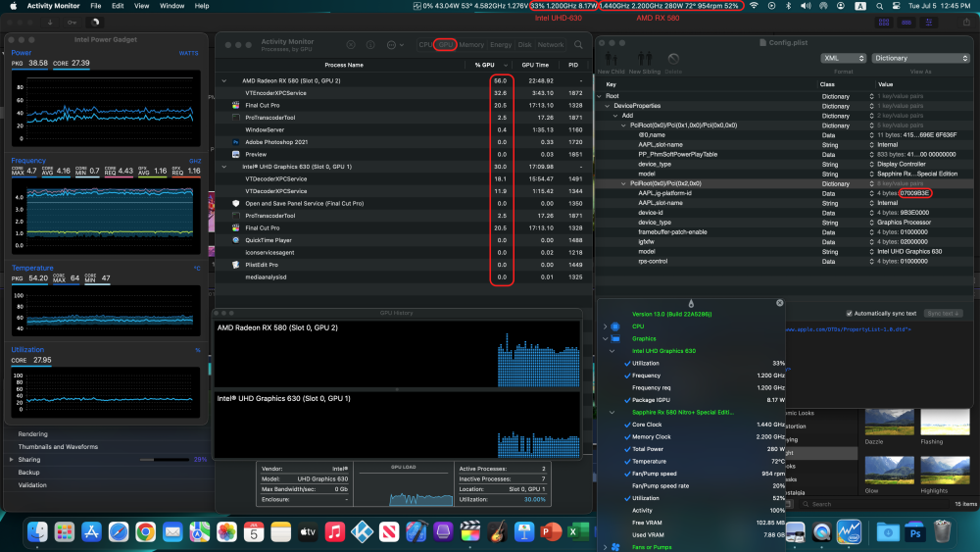Switch to the Energy tab
Screen dimensions: 980x552
[x=501, y=45]
